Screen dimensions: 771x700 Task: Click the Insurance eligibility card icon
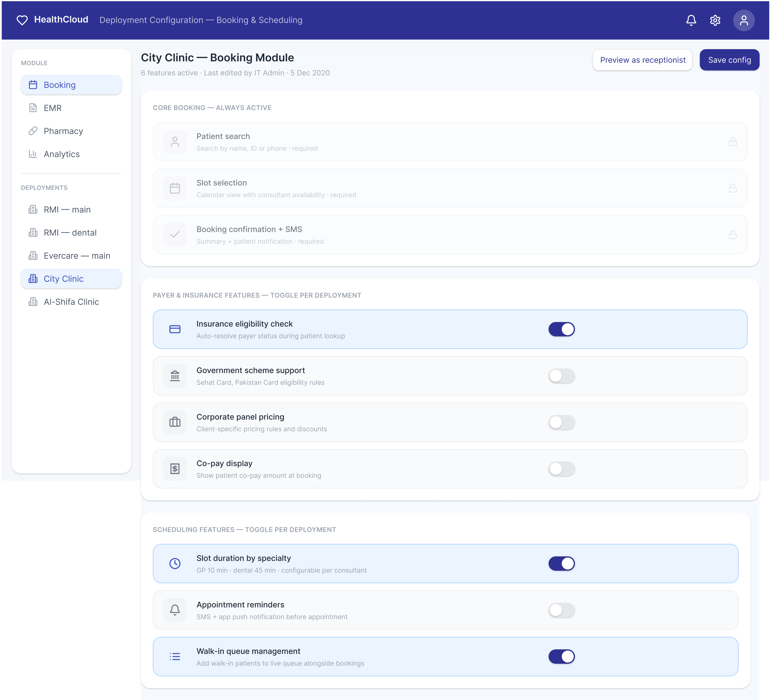point(175,329)
